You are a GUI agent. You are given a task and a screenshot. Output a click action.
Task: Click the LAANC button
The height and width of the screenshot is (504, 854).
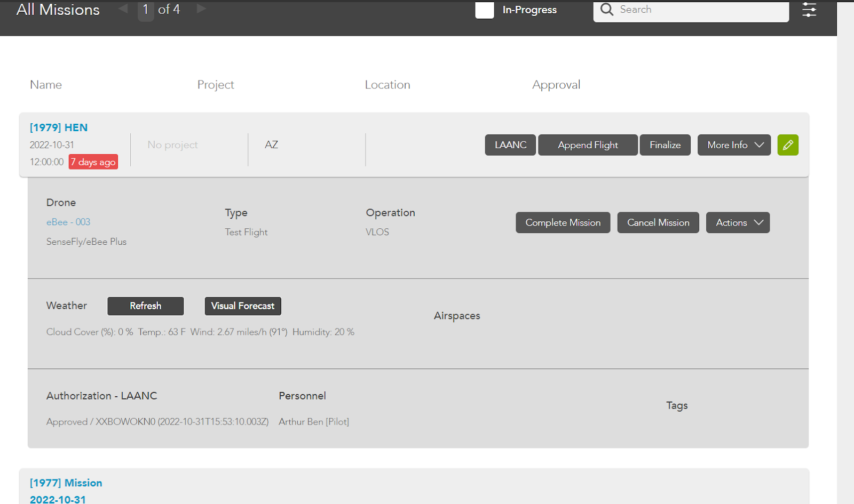click(x=510, y=145)
